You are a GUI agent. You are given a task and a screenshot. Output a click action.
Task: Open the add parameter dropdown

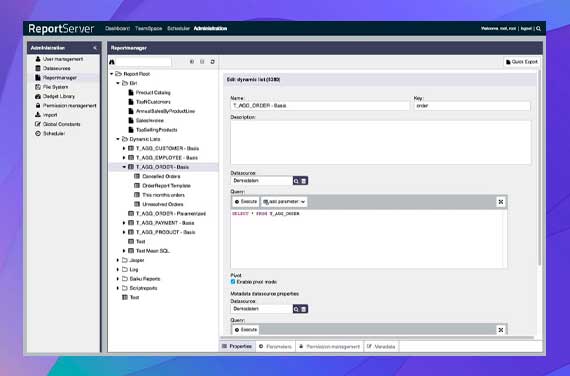pos(284,202)
